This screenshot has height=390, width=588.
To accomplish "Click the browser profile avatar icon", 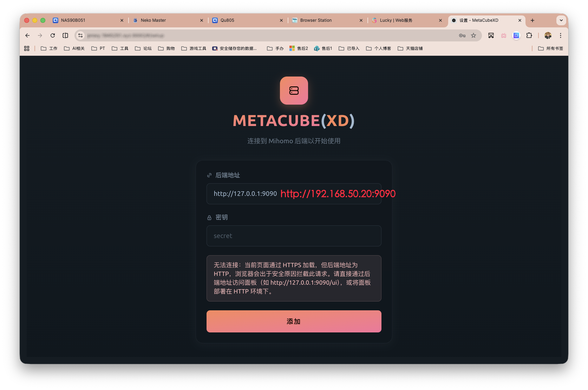I will point(548,35).
